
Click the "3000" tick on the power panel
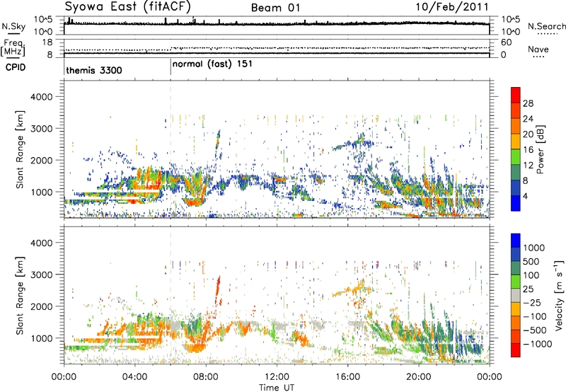pyautogui.click(x=41, y=129)
